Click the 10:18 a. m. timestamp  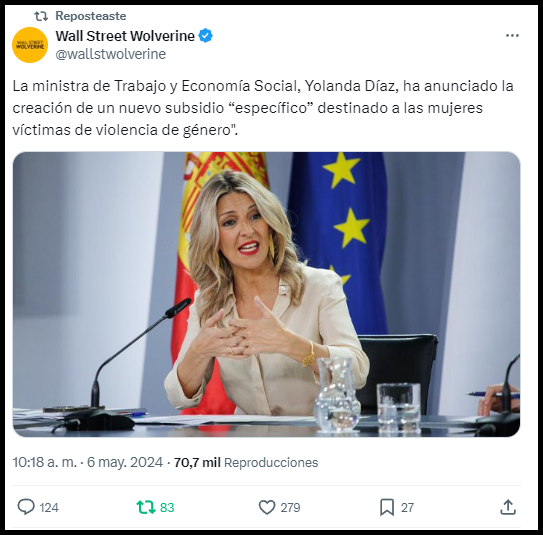[x=45, y=462]
